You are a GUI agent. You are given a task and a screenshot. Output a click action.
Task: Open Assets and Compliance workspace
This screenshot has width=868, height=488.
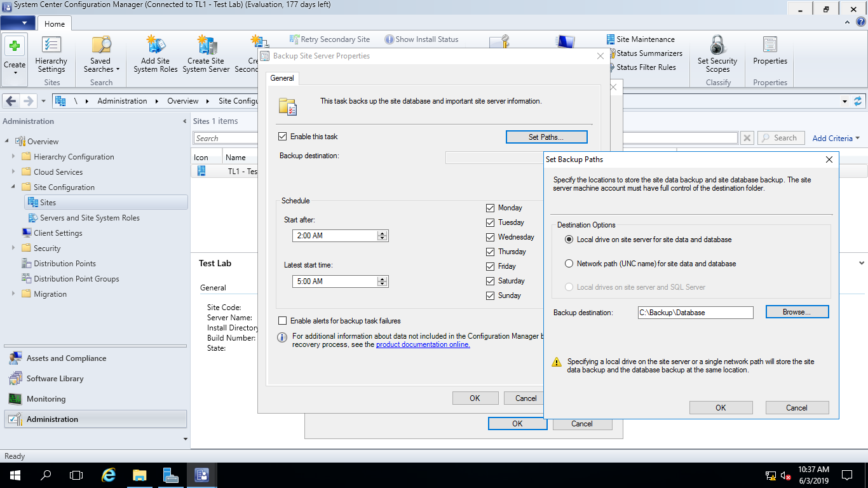tap(95, 358)
